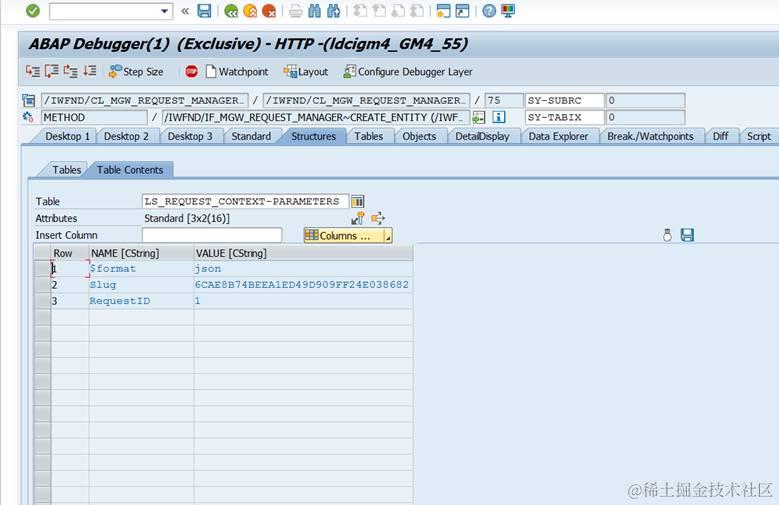
Task: Switch to the Script tab
Action: point(759,136)
